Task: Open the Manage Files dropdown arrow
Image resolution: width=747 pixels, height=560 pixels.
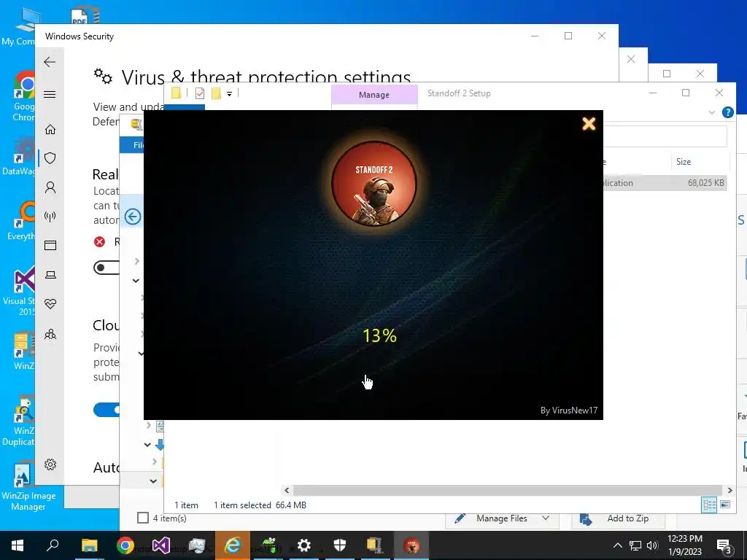Action: 546,518
